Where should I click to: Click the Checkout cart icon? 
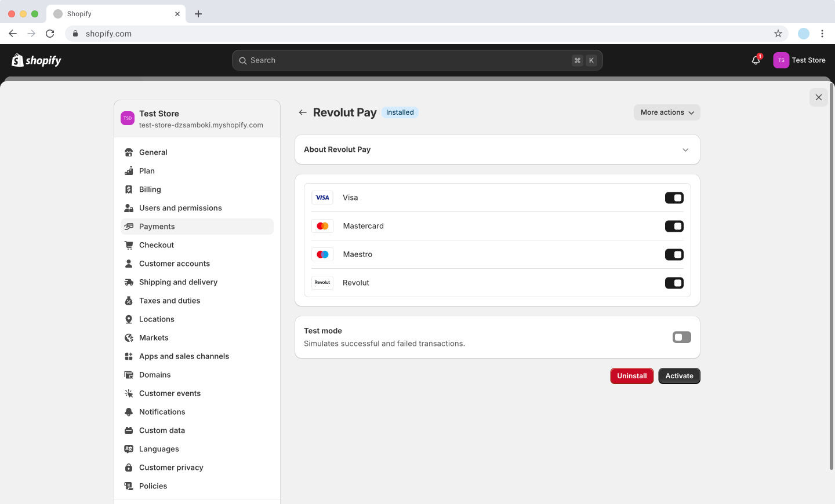point(129,245)
